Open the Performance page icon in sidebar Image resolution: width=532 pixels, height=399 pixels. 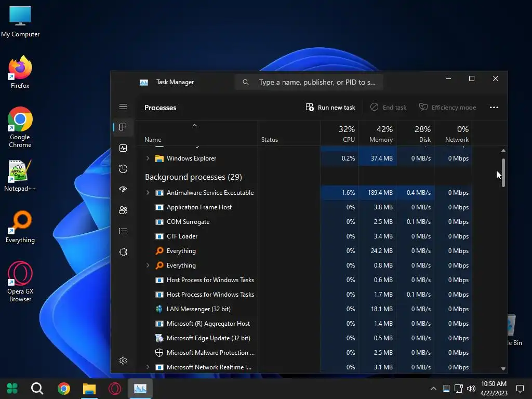coord(123,148)
